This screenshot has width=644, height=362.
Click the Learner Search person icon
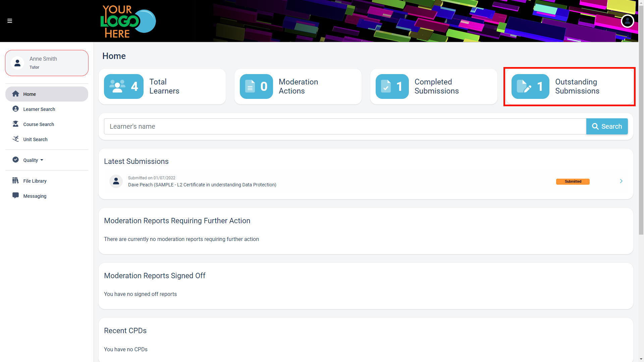pyautogui.click(x=15, y=109)
